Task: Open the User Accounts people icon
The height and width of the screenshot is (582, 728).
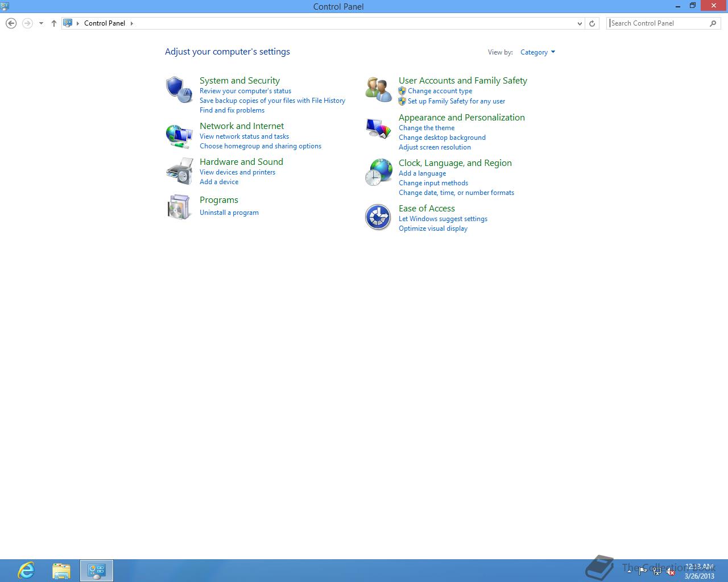Action: pos(378,90)
